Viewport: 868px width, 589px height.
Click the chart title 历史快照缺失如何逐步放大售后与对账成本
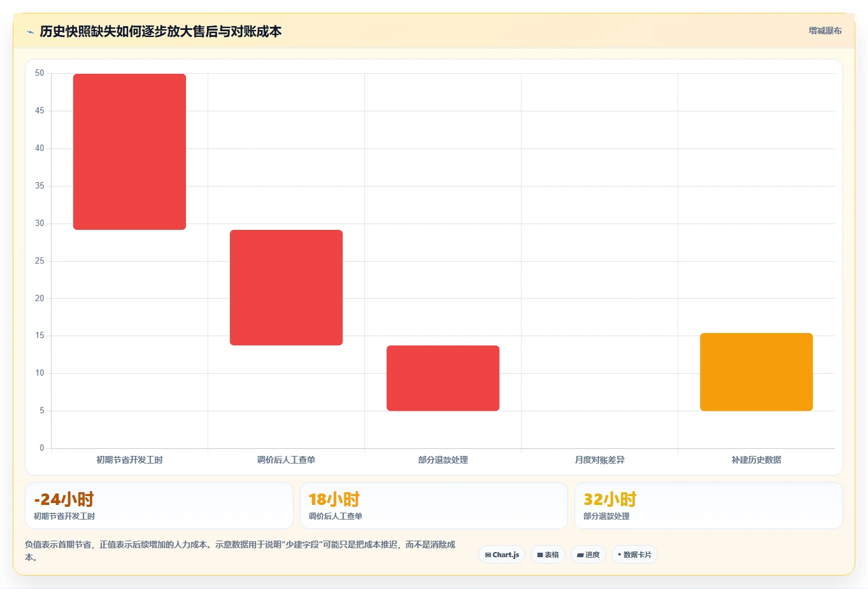click(x=160, y=31)
